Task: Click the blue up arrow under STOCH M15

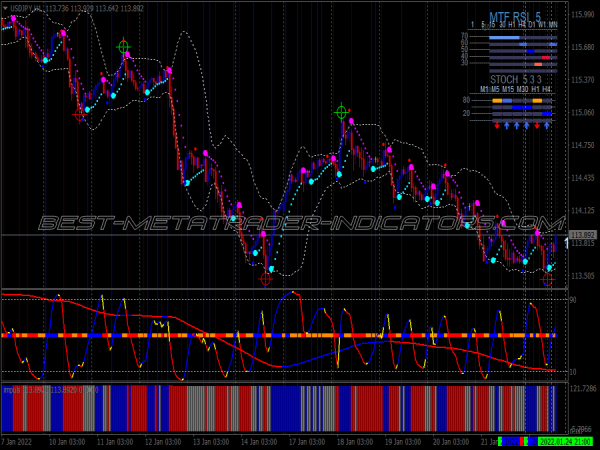Action: click(517, 125)
